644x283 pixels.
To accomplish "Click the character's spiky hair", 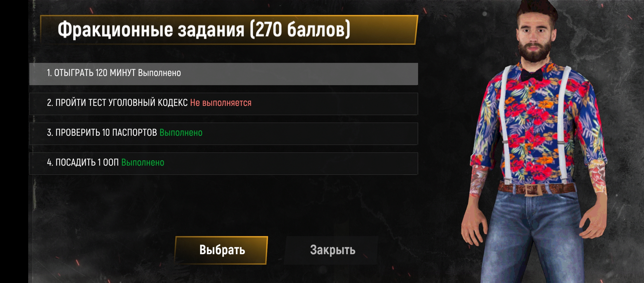I will (x=537, y=10).
